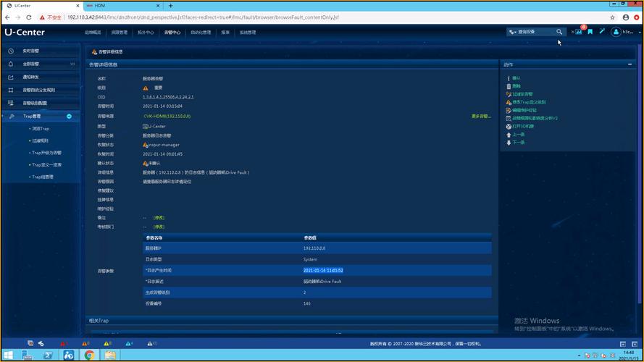
Task: Click the magic wand icon in header
Action: [x=602, y=32]
